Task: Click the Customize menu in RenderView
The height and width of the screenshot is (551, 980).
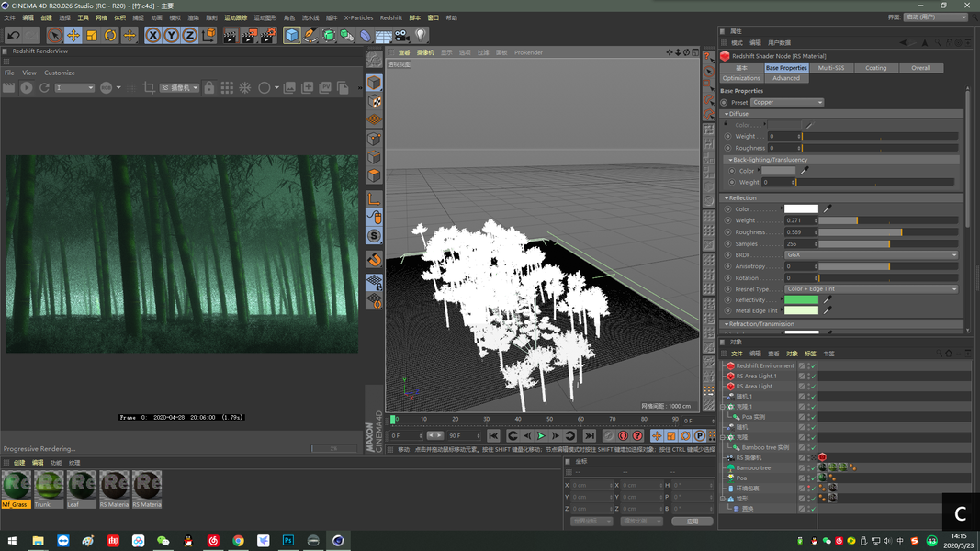Action: pyautogui.click(x=60, y=73)
